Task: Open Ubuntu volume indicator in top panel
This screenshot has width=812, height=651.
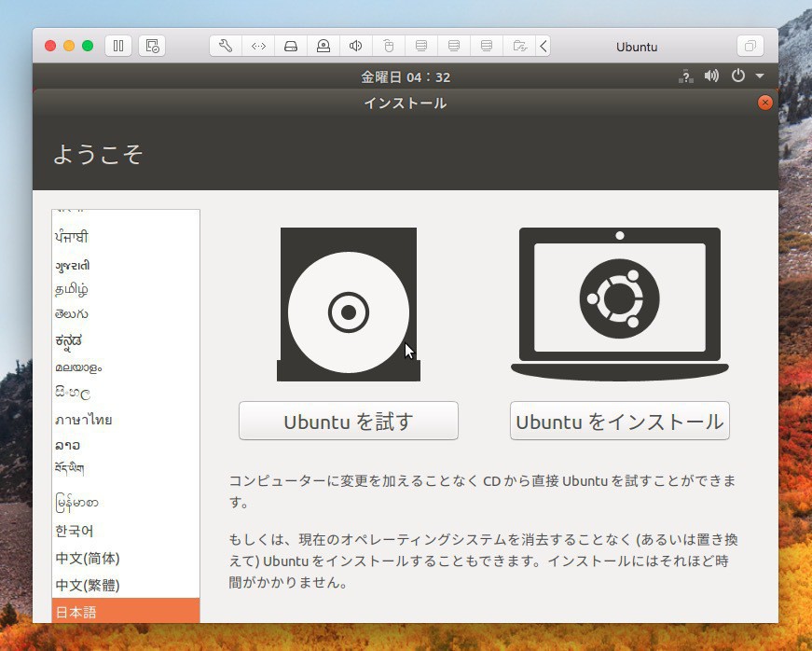Action: point(711,76)
